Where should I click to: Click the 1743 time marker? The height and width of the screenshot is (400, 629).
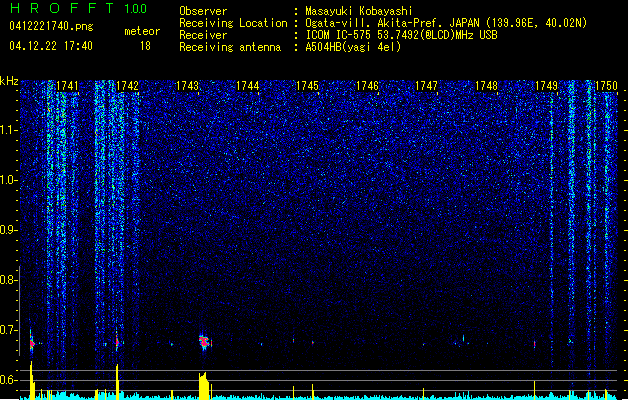pyautogui.click(x=187, y=86)
